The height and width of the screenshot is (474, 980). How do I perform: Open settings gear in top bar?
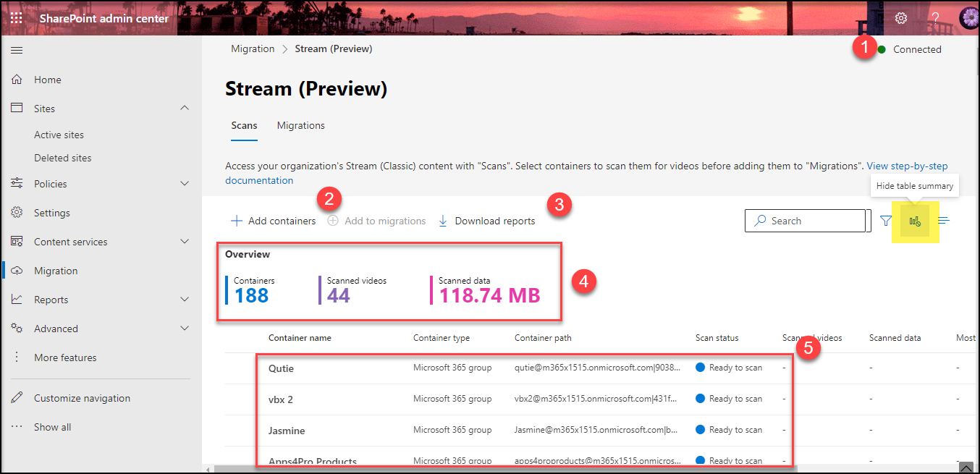click(x=901, y=18)
